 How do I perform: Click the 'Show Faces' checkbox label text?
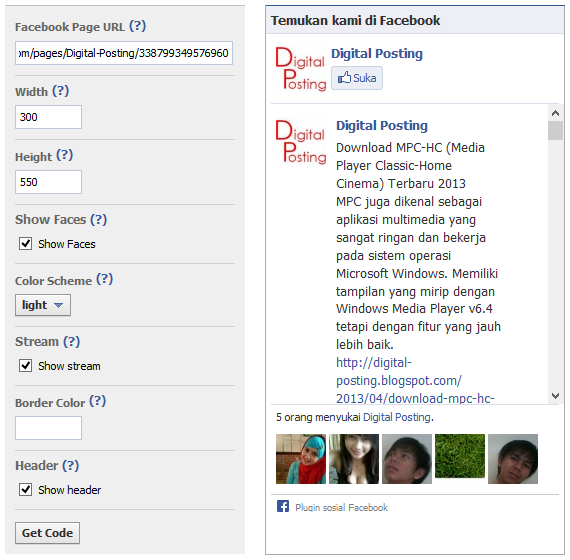(67, 244)
